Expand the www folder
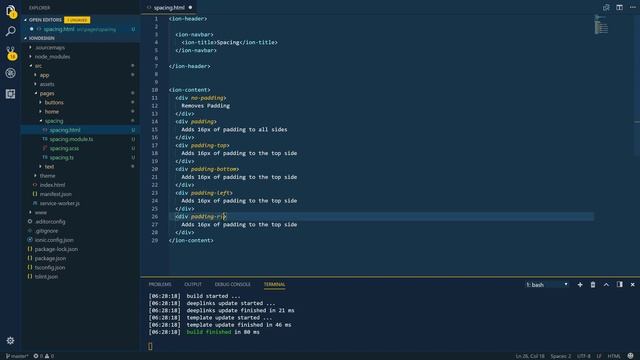640x360 pixels. click(30, 212)
